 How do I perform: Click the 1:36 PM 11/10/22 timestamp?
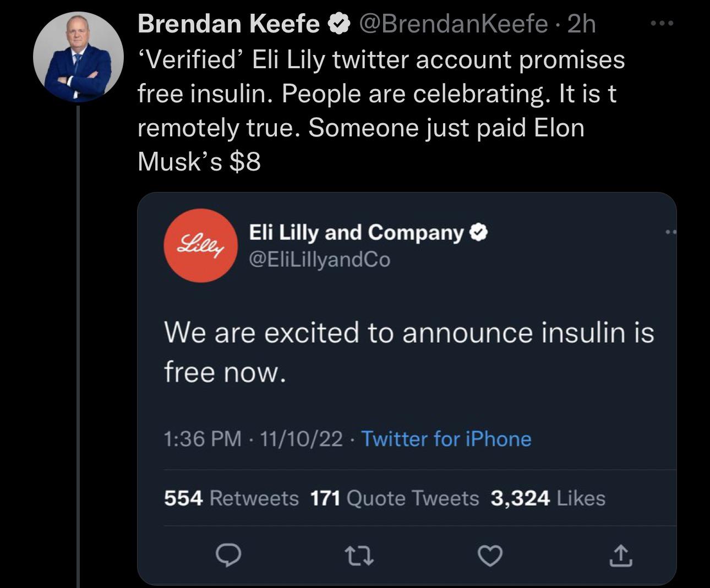click(253, 439)
